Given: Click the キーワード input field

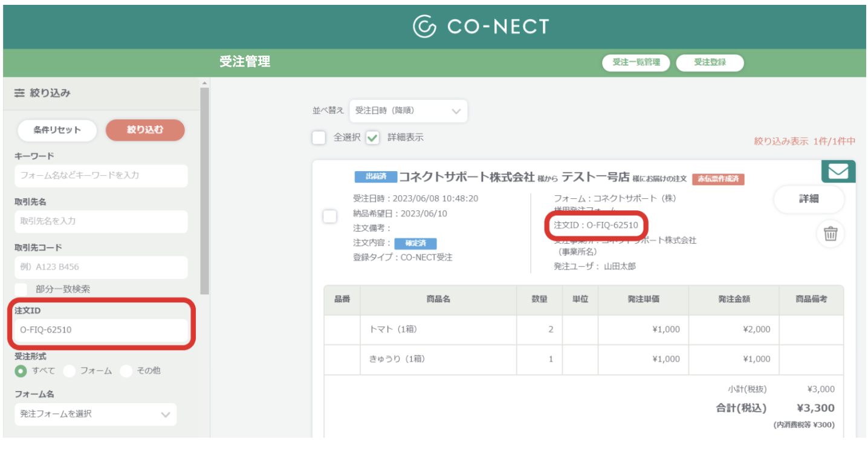Looking at the screenshot, I should tap(101, 175).
